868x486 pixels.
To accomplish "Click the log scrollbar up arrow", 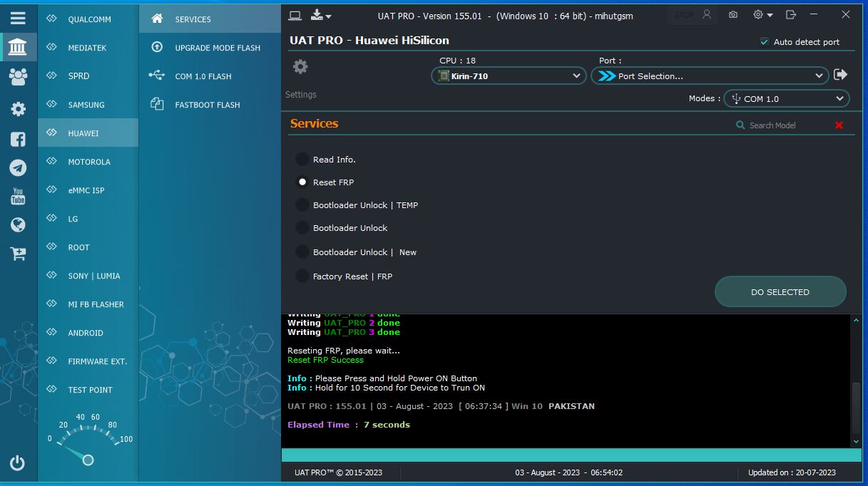I will tap(857, 321).
